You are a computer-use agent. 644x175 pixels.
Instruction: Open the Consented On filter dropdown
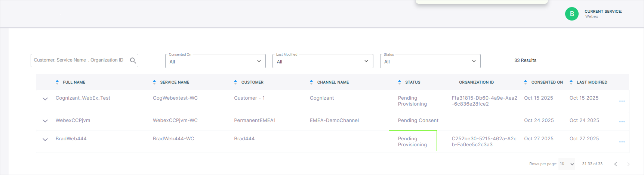click(215, 61)
